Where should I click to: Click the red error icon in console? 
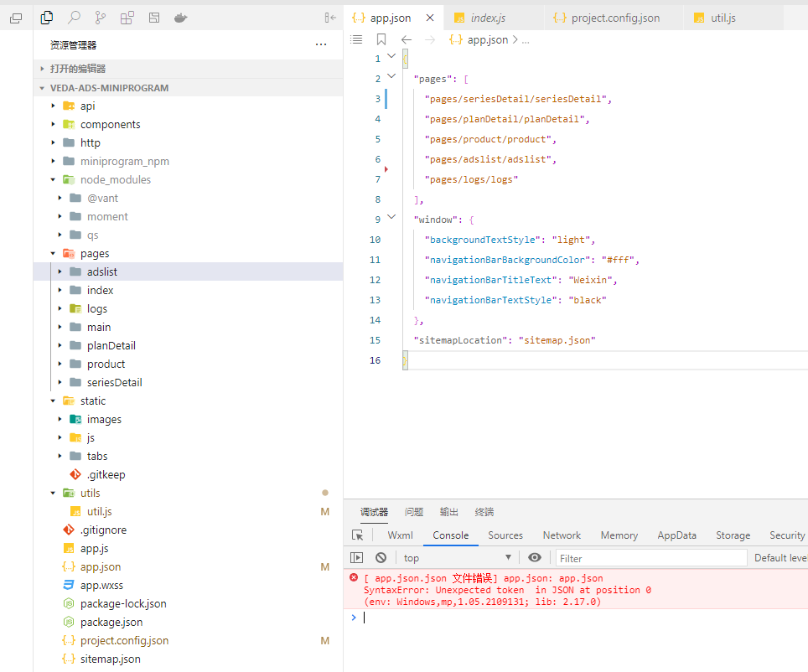pos(354,577)
